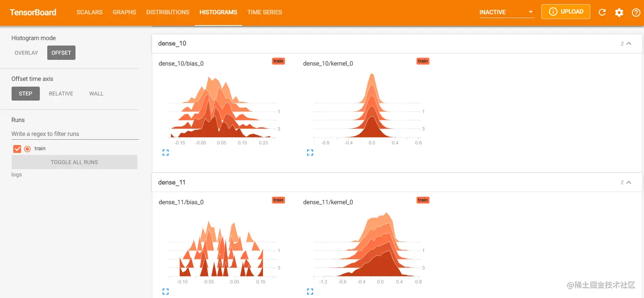Open the INACTIVE dropdown
Image resolution: width=644 pixels, height=298 pixels.
tap(506, 12)
